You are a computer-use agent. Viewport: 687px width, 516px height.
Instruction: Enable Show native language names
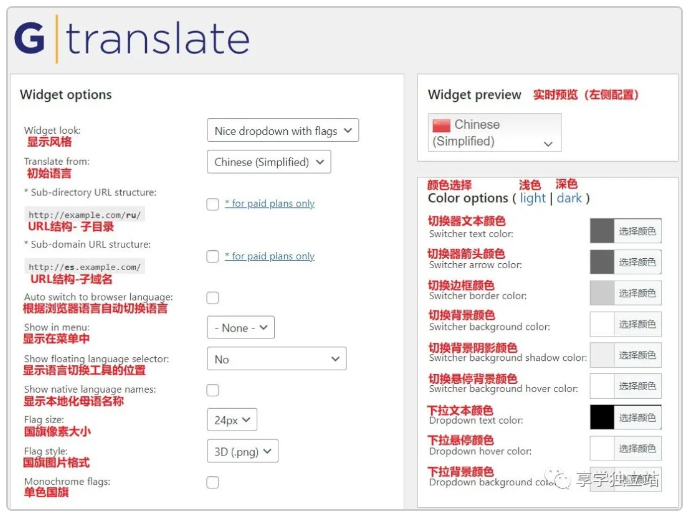212,390
